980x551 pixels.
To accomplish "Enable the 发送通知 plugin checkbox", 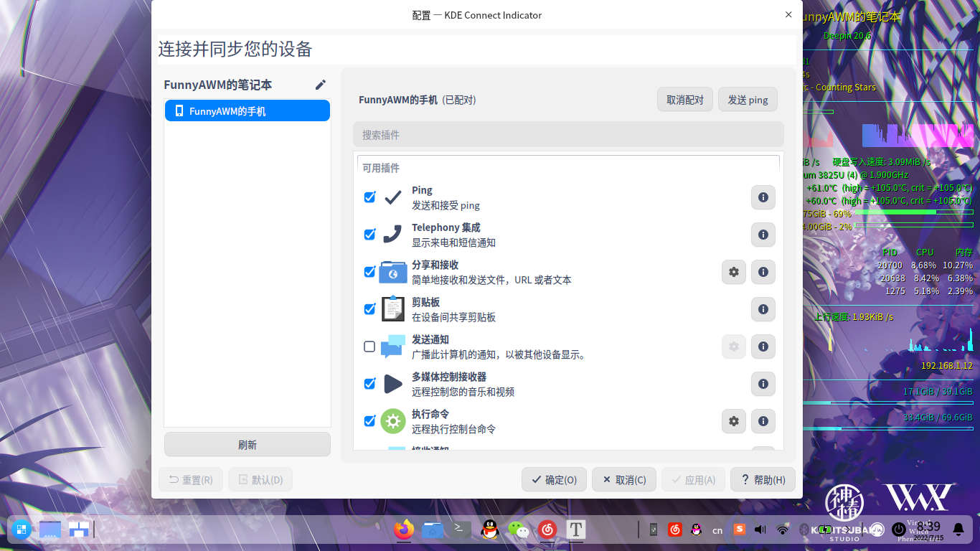I will click(369, 346).
